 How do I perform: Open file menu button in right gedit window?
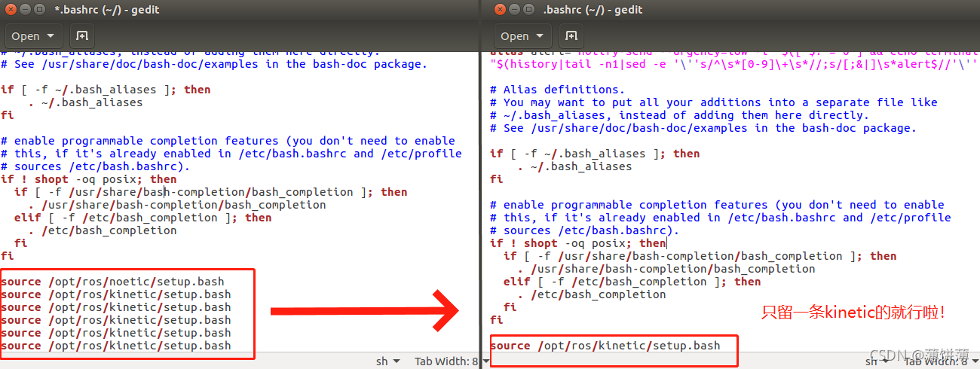(x=523, y=35)
